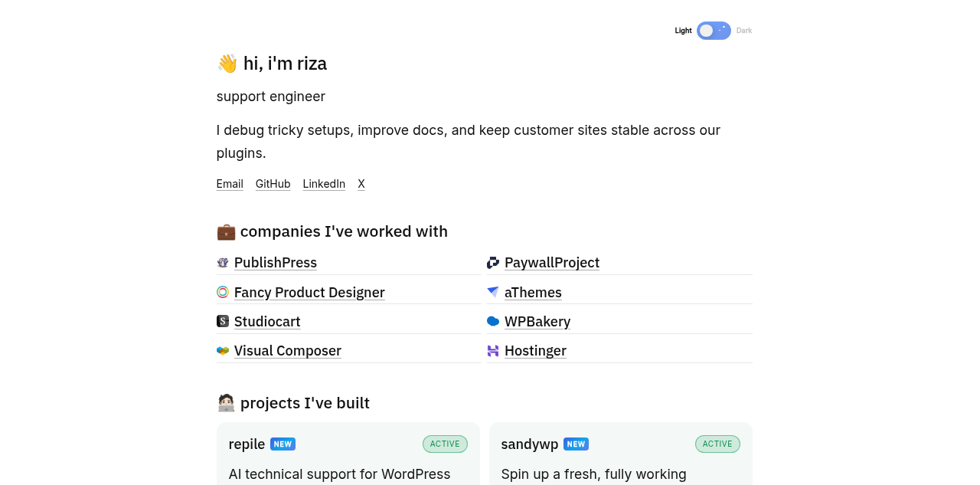Click the 'hi, i'm riza' heading
Viewport: 980px width, 485px height.
click(285, 64)
